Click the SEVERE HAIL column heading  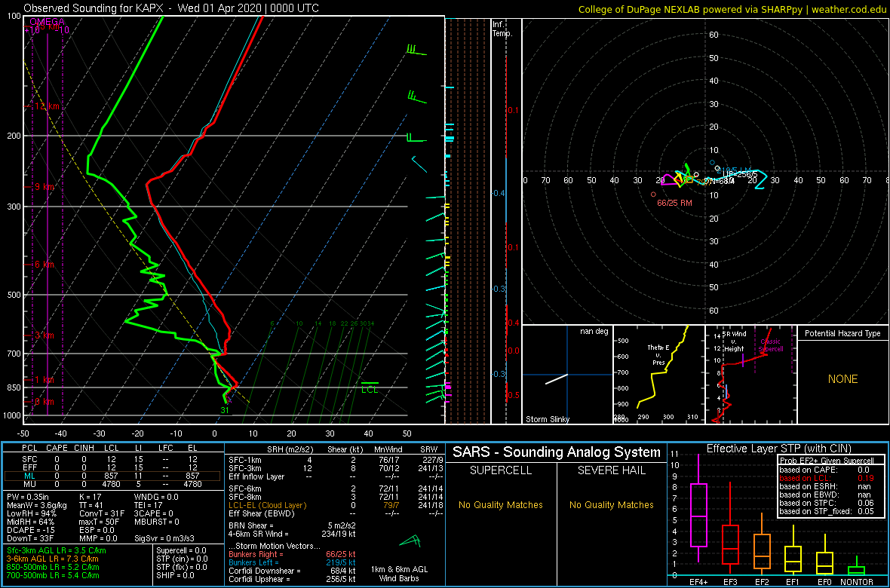pyautogui.click(x=611, y=470)
